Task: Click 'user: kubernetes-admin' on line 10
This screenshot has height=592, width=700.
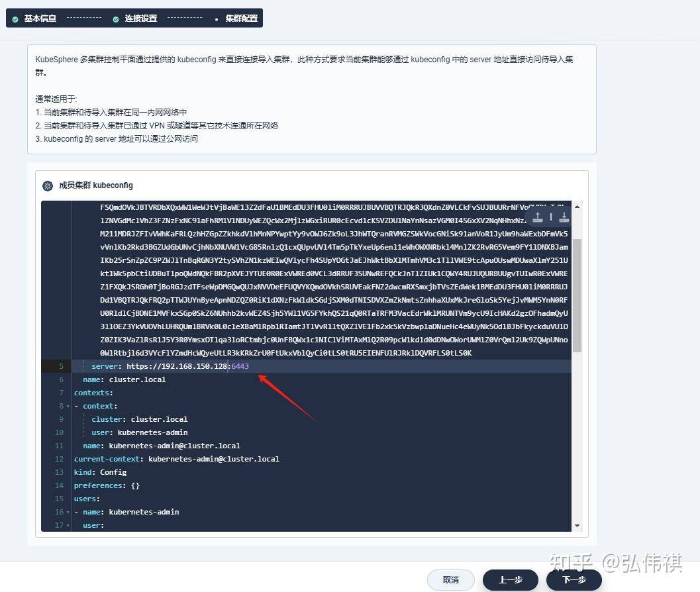Action: pyautogui.click(x=139, y=432)
